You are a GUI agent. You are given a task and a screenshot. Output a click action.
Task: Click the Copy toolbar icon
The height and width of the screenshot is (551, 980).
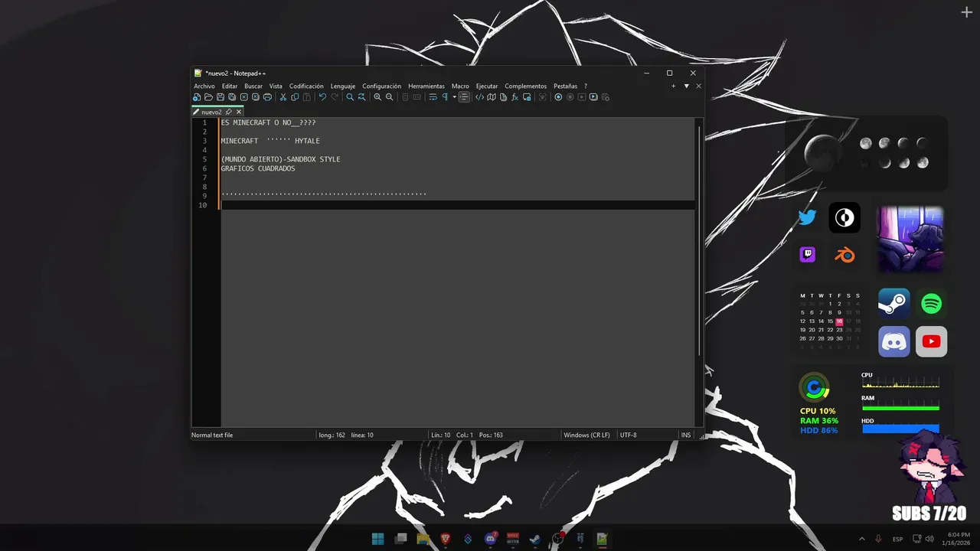click(x=295, y=97)
